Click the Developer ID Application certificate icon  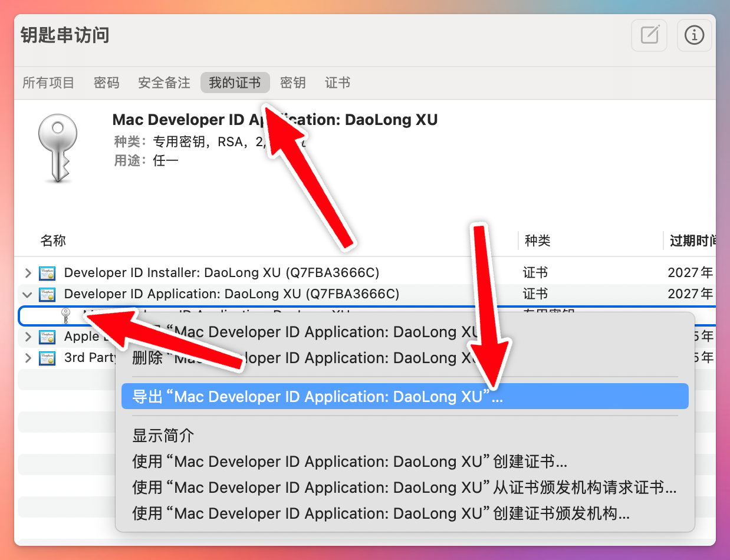tap(47, 294)
